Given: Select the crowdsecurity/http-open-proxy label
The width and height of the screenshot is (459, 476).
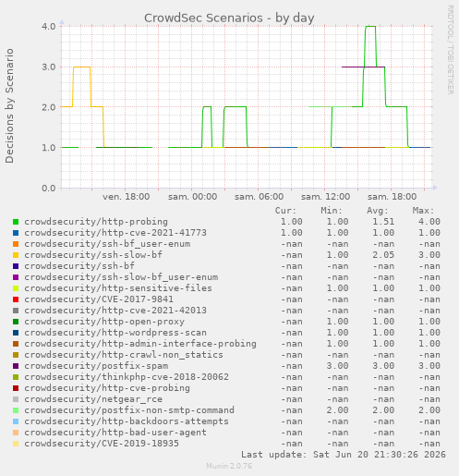Looking at the screenshot, I should tap(104, 322).
